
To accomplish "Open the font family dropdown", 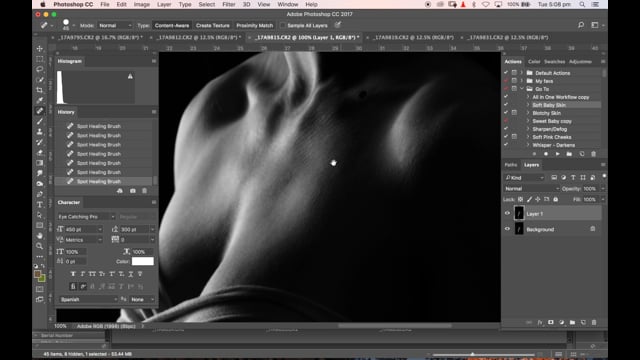I will point(87,217).
